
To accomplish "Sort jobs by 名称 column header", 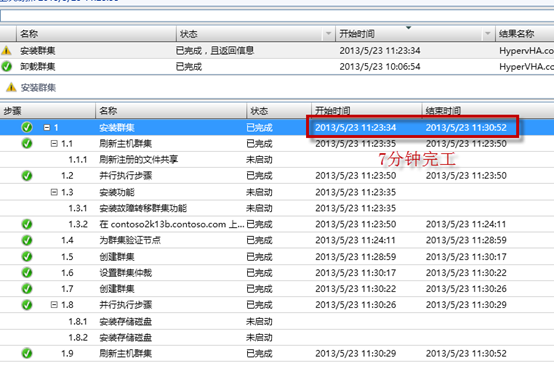I will click(x=96, y=34).
